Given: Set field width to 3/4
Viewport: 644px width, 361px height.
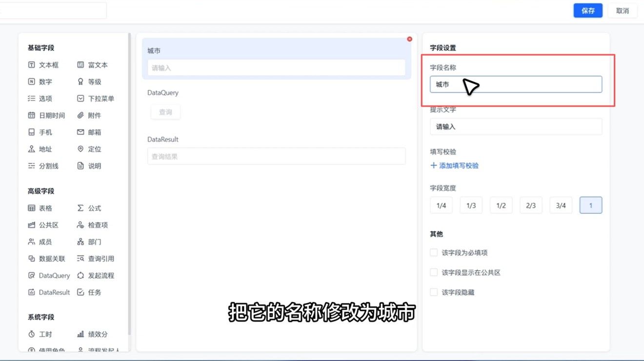Looking at the screenshot, I should coord(561,206).
